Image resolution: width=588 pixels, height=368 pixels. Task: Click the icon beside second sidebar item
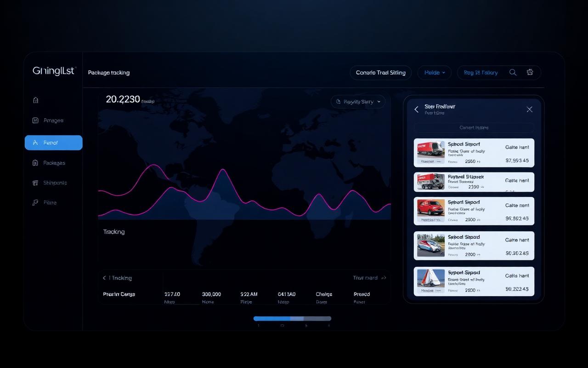pos(35,121)
